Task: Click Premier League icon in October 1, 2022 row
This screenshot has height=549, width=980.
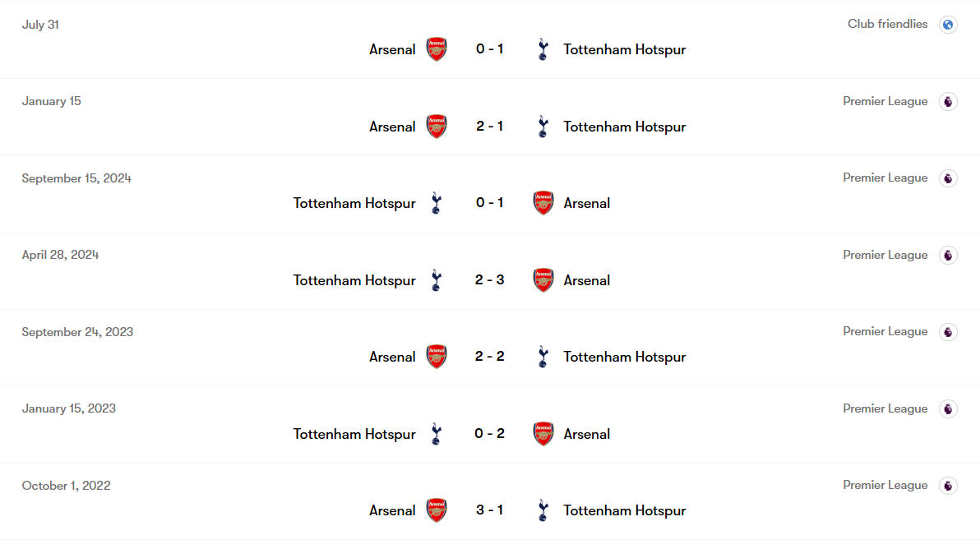Action: pos(948,486)
